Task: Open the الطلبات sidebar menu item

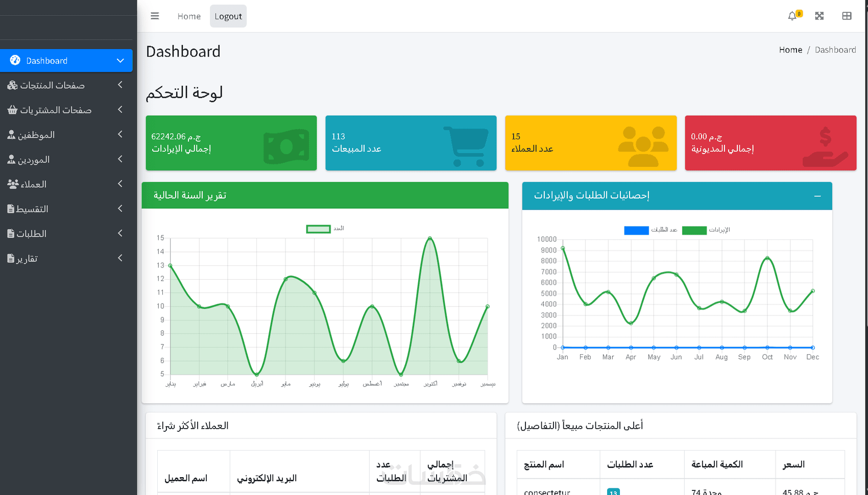Action: point(66,234)
